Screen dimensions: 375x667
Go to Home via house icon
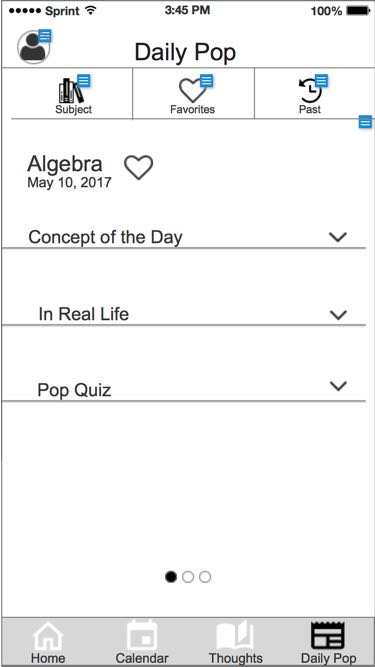[48, 636]
